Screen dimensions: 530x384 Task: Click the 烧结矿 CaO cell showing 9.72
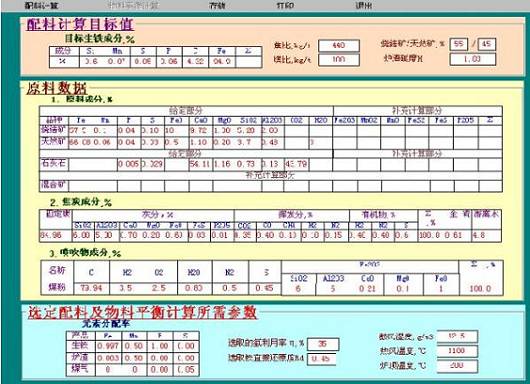(200, 131)
